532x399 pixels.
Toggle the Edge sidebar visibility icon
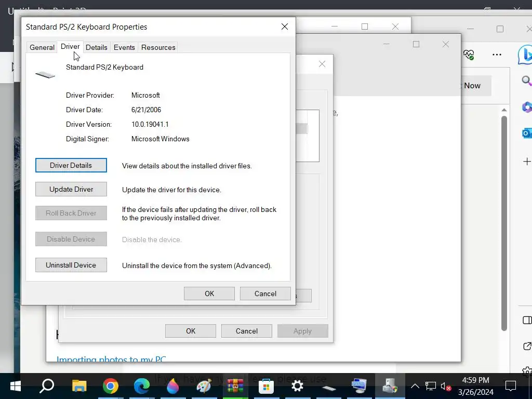(527, 320)
